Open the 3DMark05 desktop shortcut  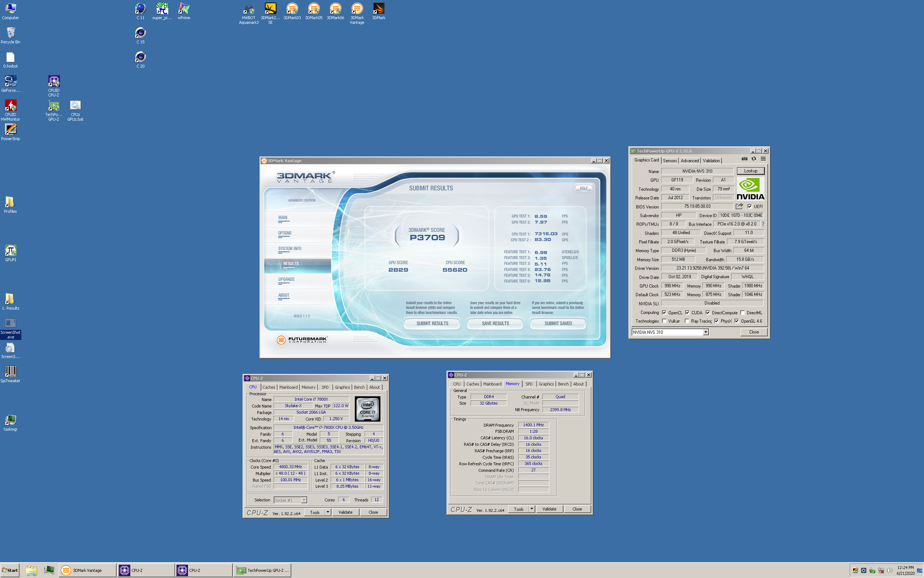click(314, 12)
